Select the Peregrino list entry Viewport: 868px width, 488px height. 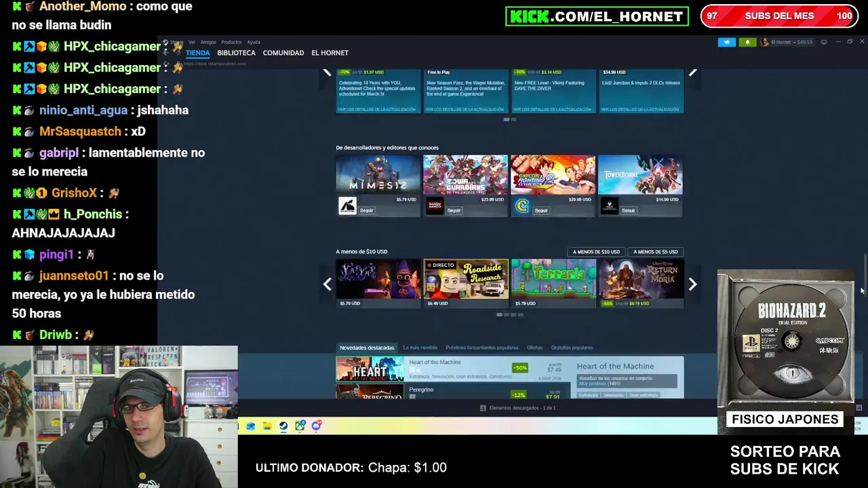coord(453,391)
